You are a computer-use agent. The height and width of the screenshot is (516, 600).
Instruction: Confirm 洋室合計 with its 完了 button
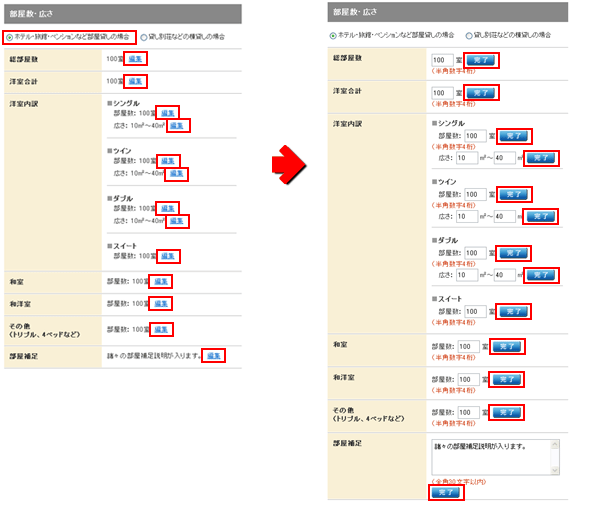[481, 93]
